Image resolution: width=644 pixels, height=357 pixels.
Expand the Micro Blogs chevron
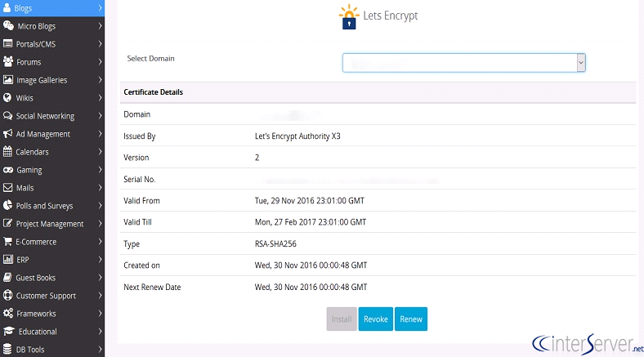(x=100, y=26)
